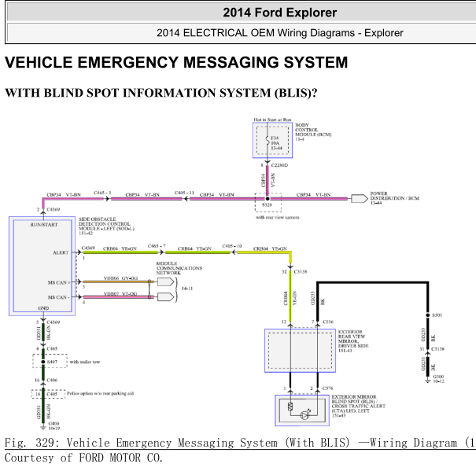Click the C465 - 1 connector label

pos(102,193)
